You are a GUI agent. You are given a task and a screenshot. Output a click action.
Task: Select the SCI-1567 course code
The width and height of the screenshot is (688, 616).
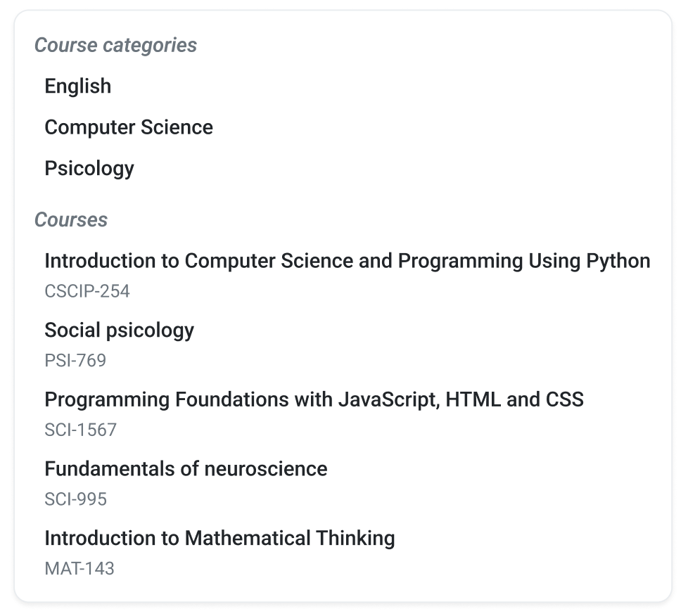click(x=81, y=430)
